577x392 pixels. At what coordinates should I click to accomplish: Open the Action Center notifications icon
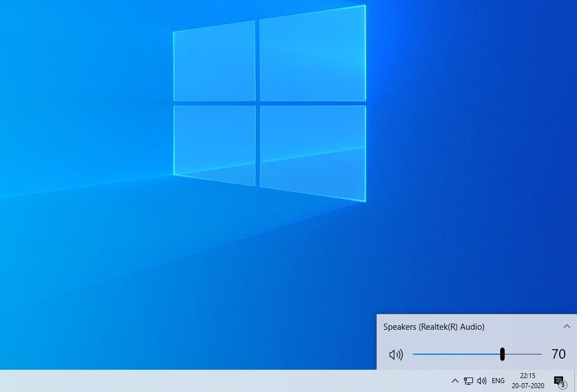(558, 380)
